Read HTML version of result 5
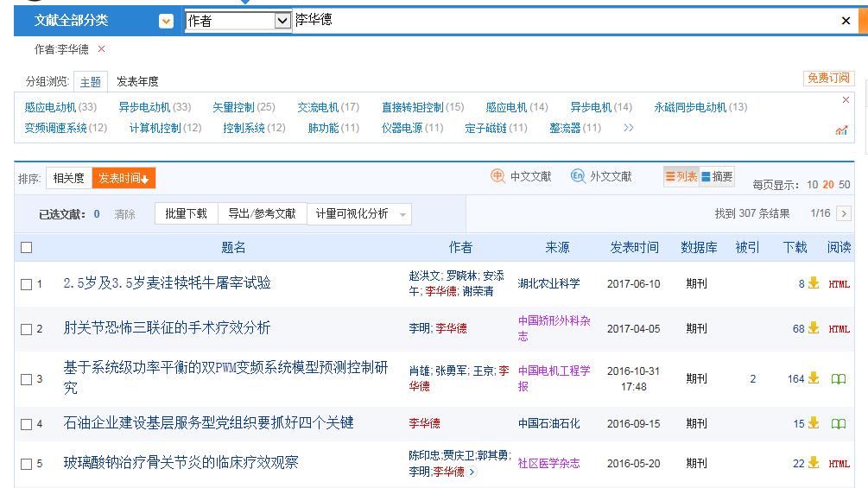 click(839, 464)
